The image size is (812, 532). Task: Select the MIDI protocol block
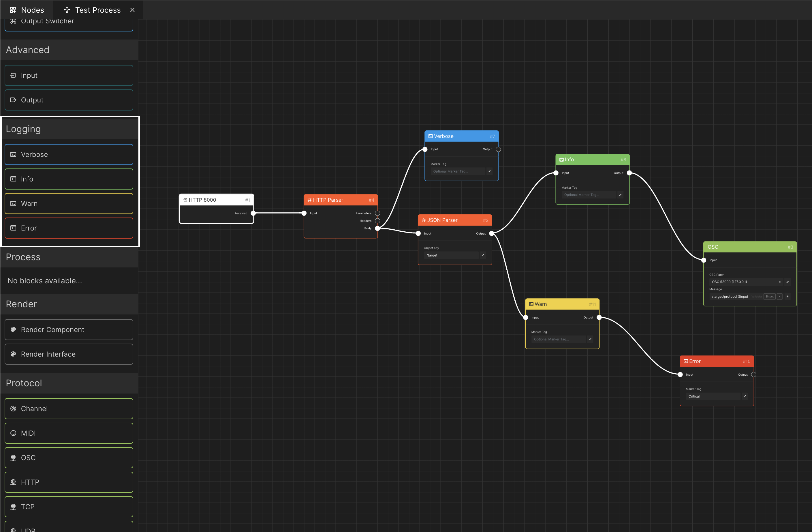coord(69,433)
